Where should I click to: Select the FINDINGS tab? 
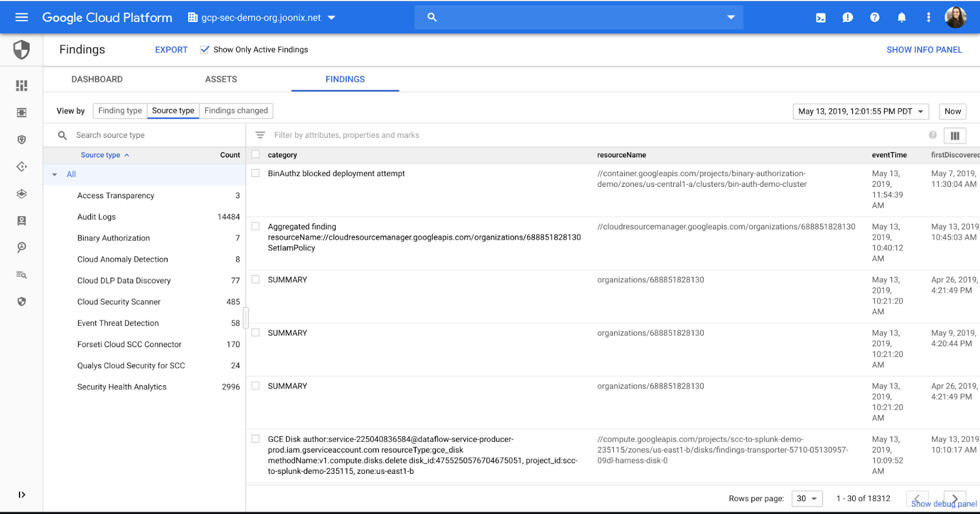345,79
